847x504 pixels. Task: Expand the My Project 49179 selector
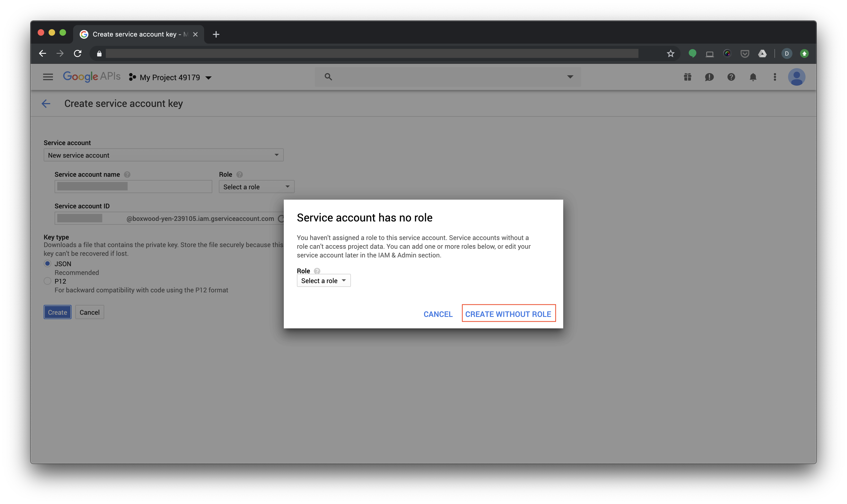click(171, 78)
